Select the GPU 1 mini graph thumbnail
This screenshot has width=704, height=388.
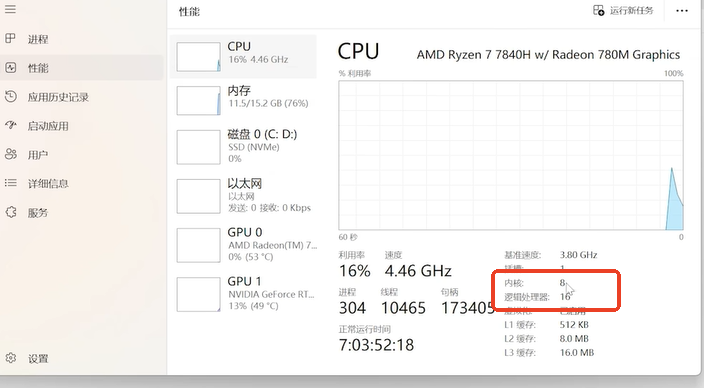(198, 294)
